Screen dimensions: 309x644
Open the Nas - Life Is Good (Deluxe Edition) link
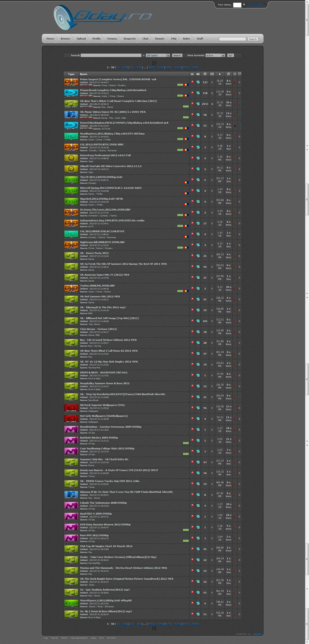(108, 340)
